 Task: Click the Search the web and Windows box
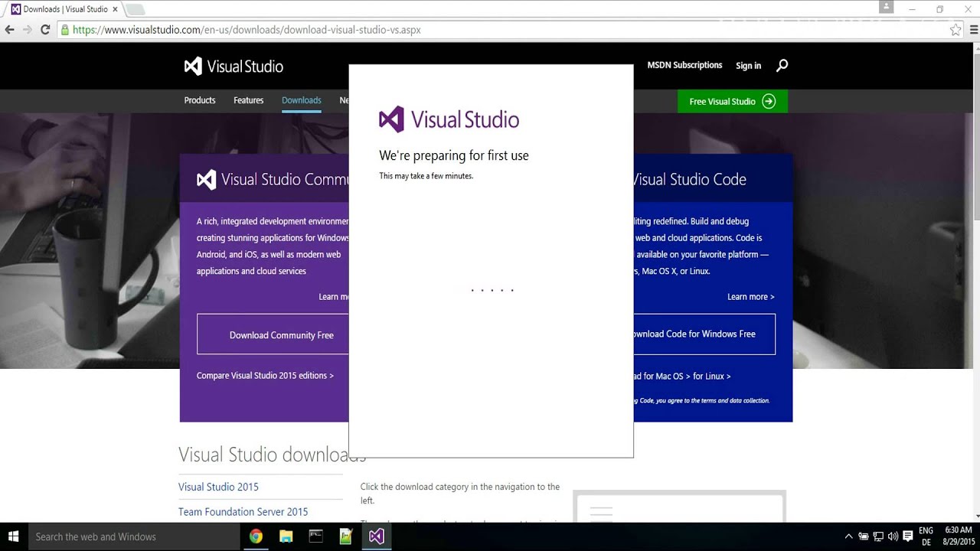135,536
